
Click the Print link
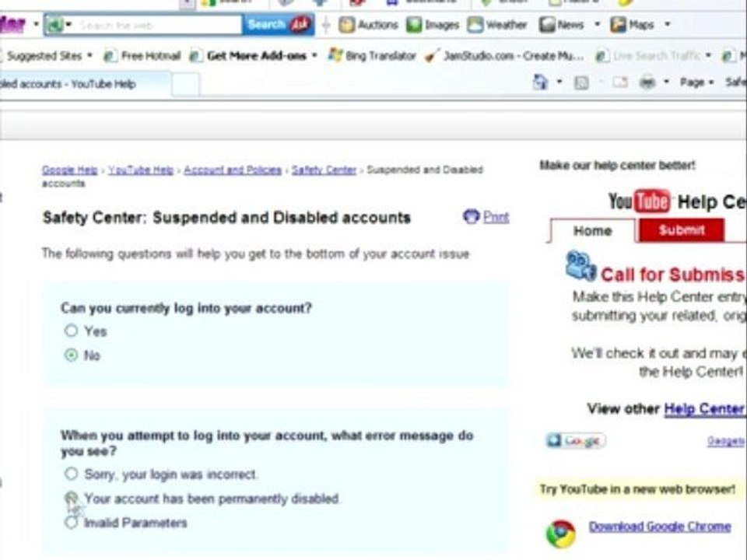pyautogui.click(x=496, y=217)
